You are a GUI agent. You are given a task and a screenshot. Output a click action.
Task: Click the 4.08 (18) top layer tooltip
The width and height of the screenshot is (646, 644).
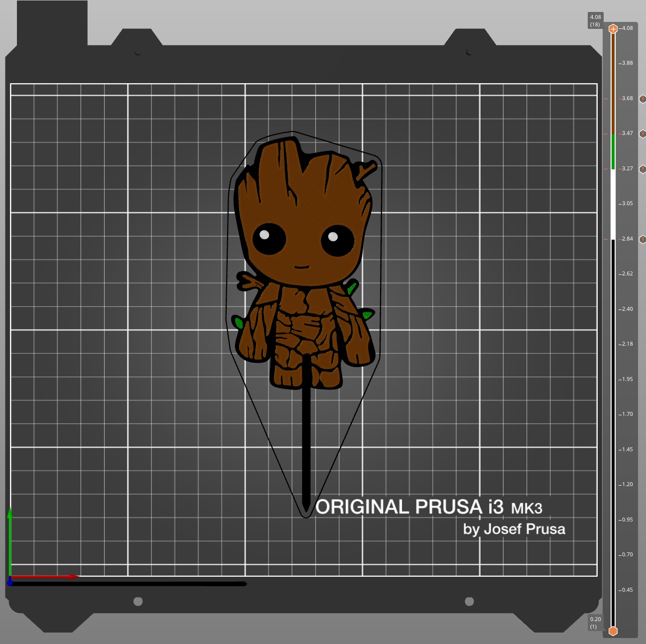click(x=595, y=20)
